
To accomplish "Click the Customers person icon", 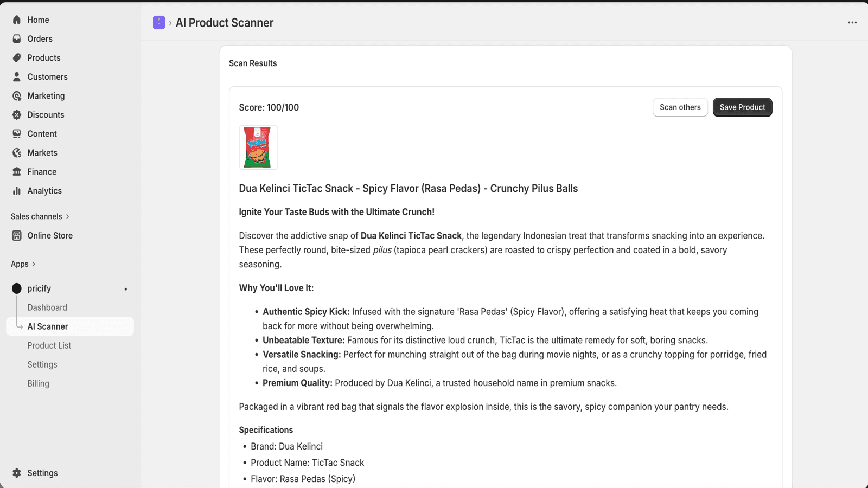I will pos(17,76).
